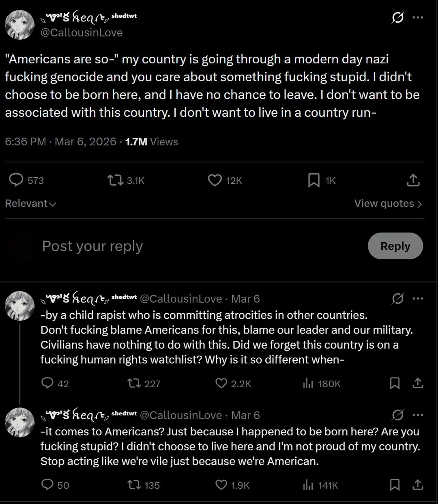
Task: Expand the Relevant sort dropdown
Action: (x=30, y=203)
